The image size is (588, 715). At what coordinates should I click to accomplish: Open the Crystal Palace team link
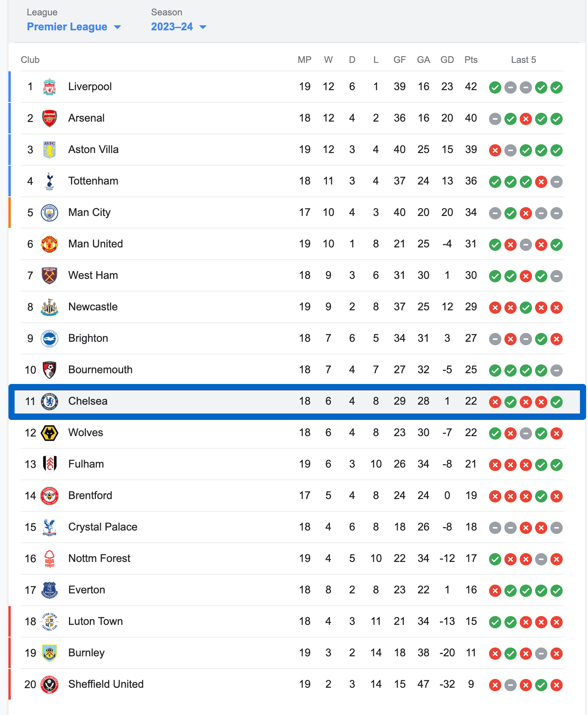click(x=103, y=527)
